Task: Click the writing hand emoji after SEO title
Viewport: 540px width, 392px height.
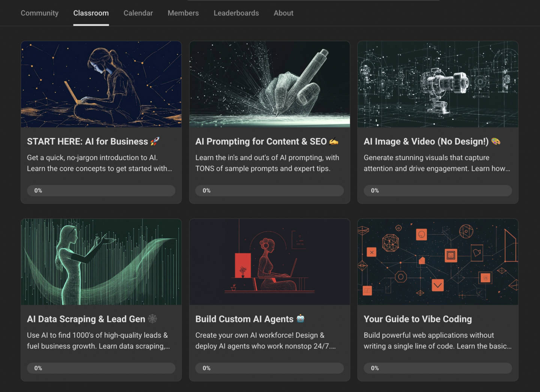Action: (333, 141)
